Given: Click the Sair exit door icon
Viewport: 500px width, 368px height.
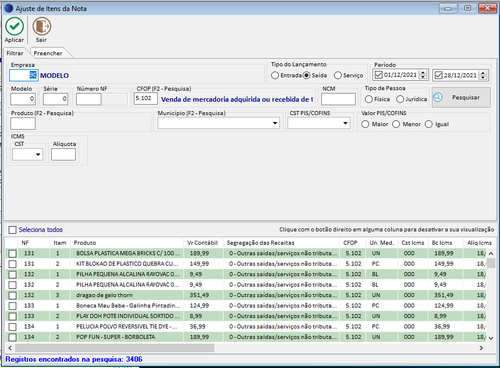Looking at the screenshot, I should point(42,26).
